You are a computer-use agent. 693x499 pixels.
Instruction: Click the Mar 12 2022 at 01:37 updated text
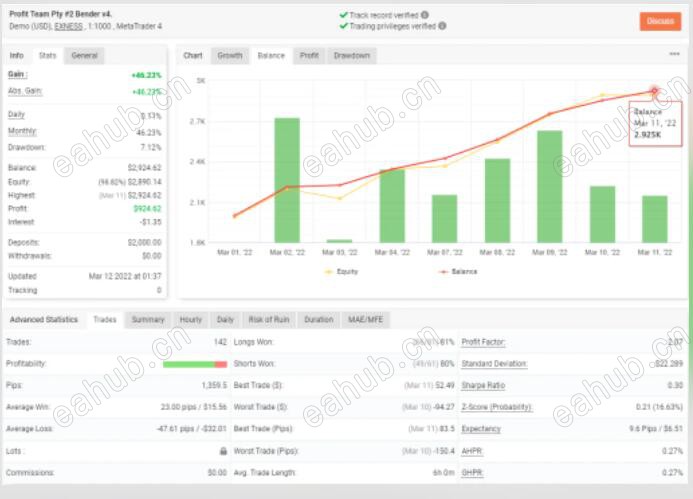(x=125, y=276)
